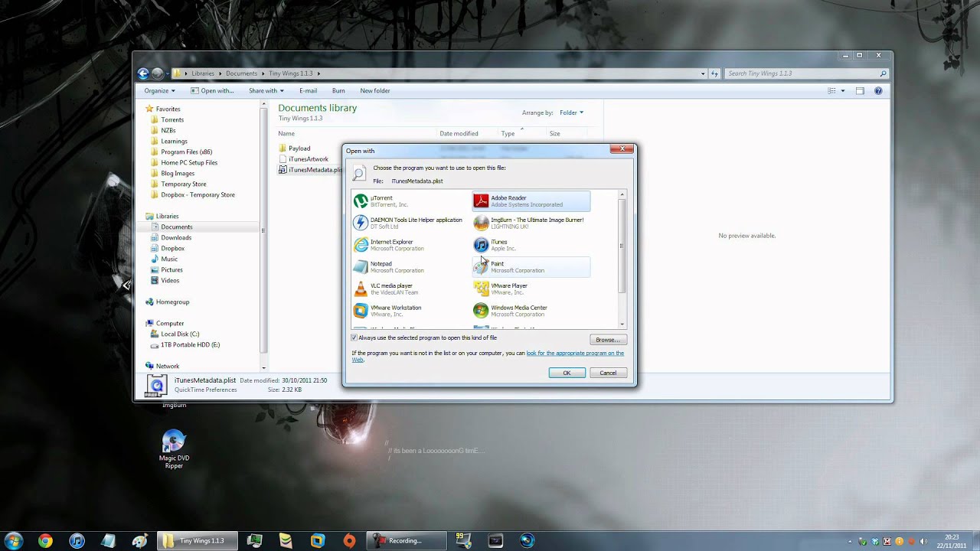Open Homegroup in the navigation pane
The width and height of the screenshot is (980, 551).
[x=172, y=302]
